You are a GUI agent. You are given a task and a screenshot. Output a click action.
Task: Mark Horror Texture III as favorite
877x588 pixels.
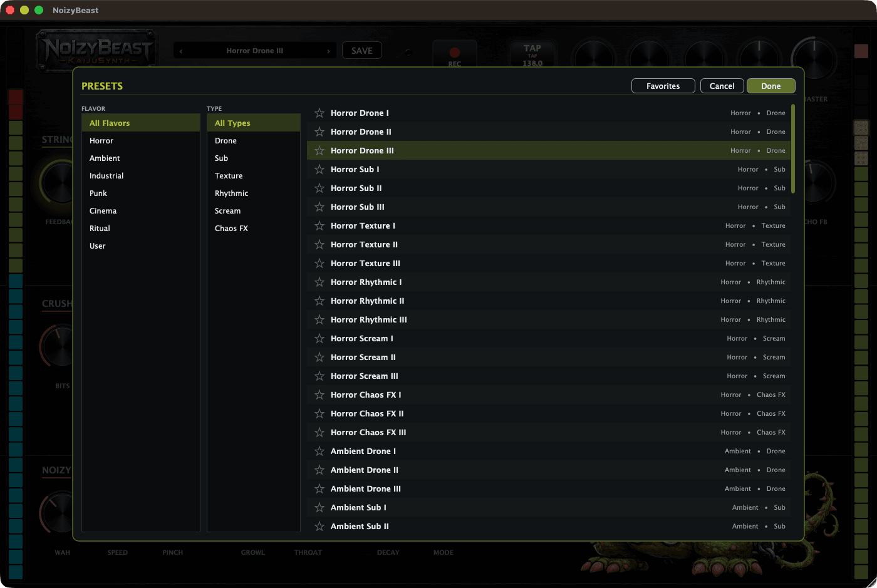coord(319,264)
